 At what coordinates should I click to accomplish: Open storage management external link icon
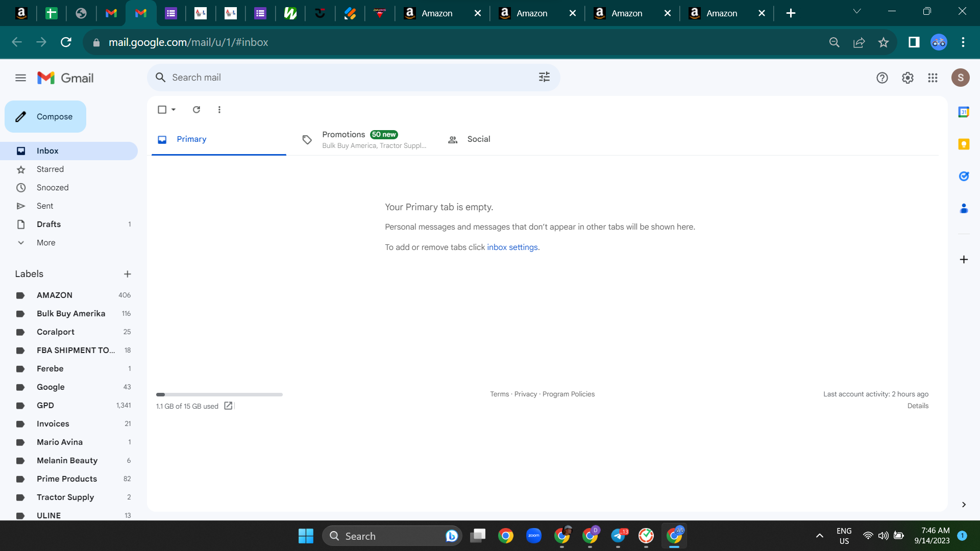point(228,406)
